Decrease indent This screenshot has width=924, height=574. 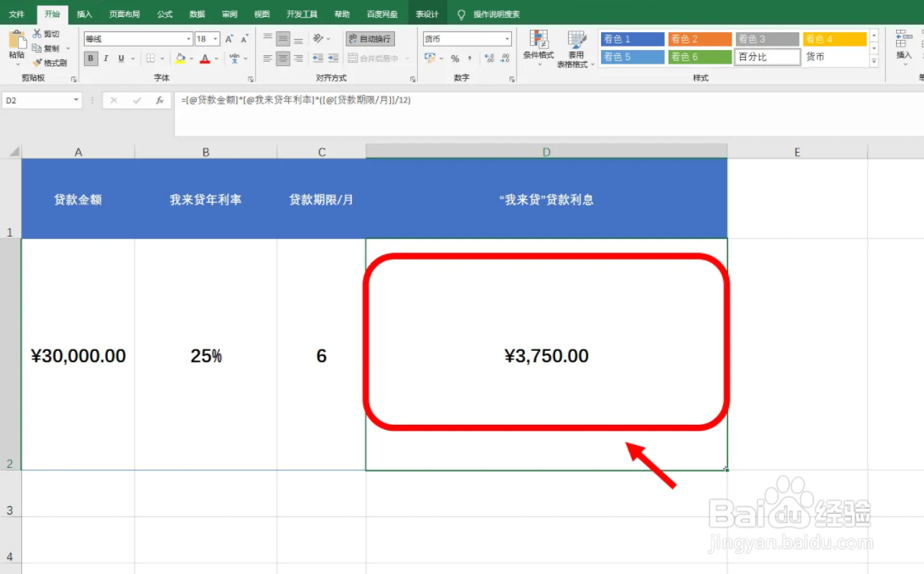318,59
